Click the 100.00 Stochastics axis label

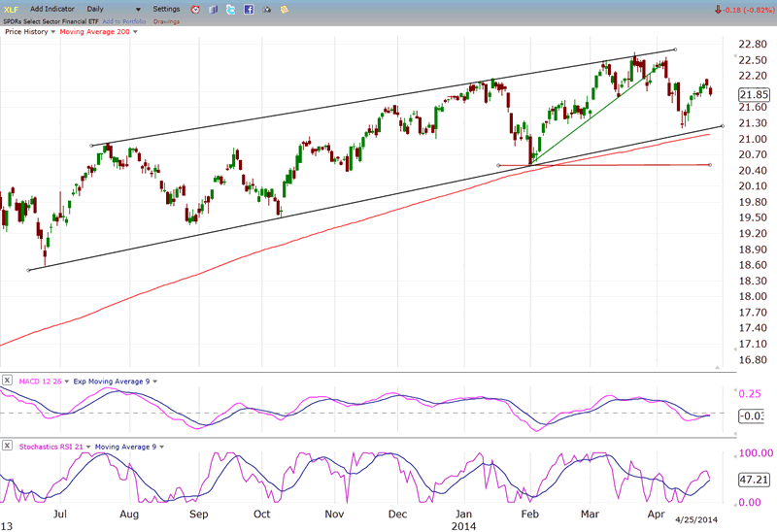(x=756, y=452)
